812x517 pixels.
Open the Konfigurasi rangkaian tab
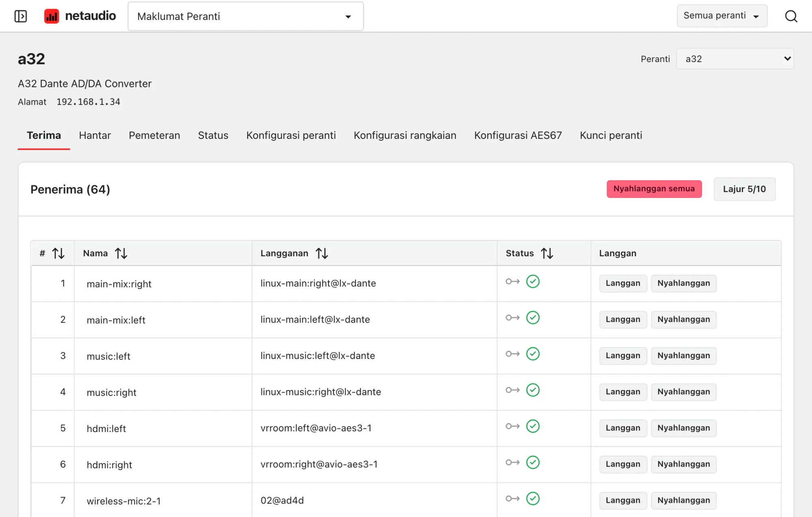pyautogui.click(x=405, y=135)
